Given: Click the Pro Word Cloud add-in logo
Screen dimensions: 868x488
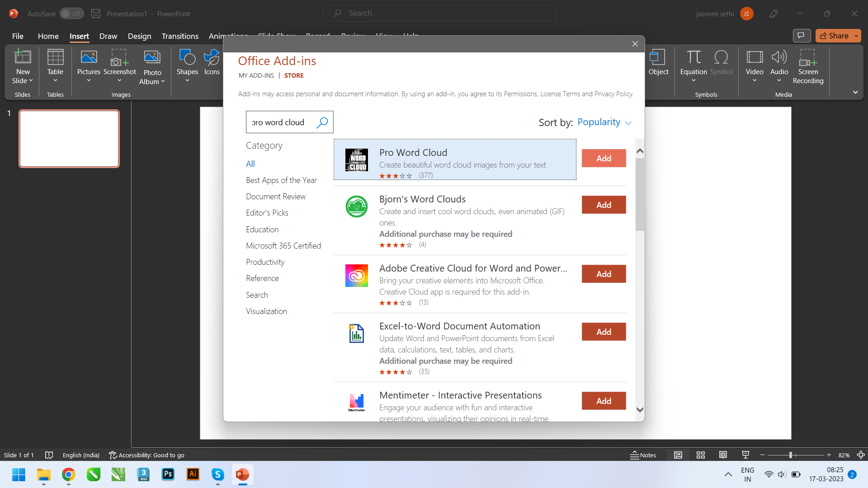Looking at the screenshot, I should (357, 160).
